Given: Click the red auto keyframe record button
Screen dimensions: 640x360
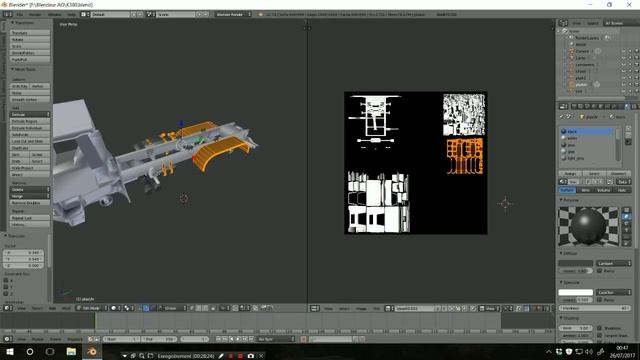Looking at the screenshot, I should (x=303, y=339).
